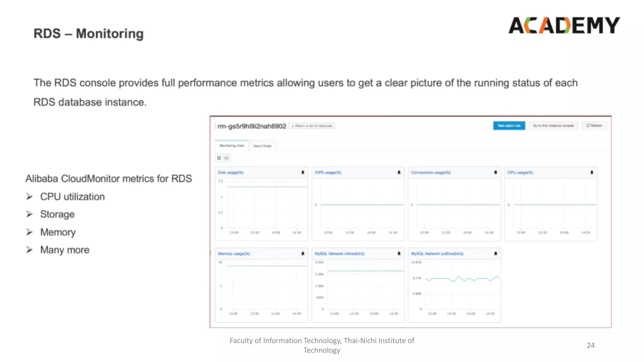
Task: Switch to list view layout
Action: coord(226,158)
